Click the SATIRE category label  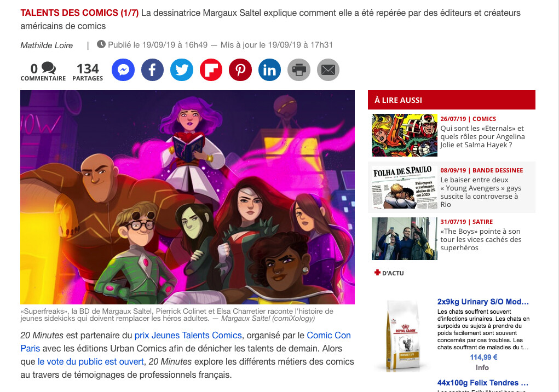click(x=482, y=222)
